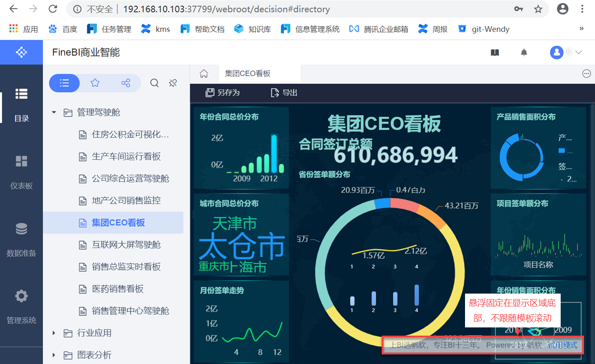Reload the current browser page
This screenshot has width=595, height=364.
(x=53, y=9)
